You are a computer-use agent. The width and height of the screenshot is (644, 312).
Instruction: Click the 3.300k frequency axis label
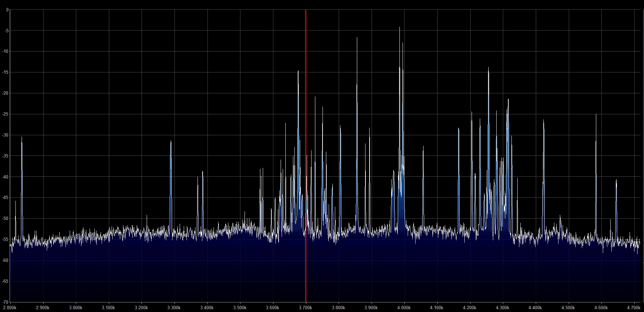click(174, 308)
